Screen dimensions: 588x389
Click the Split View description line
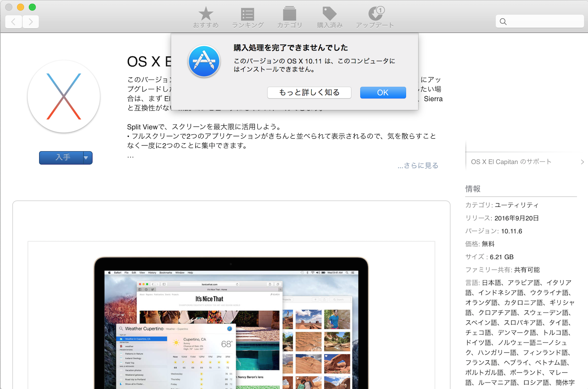click(204, 127)
